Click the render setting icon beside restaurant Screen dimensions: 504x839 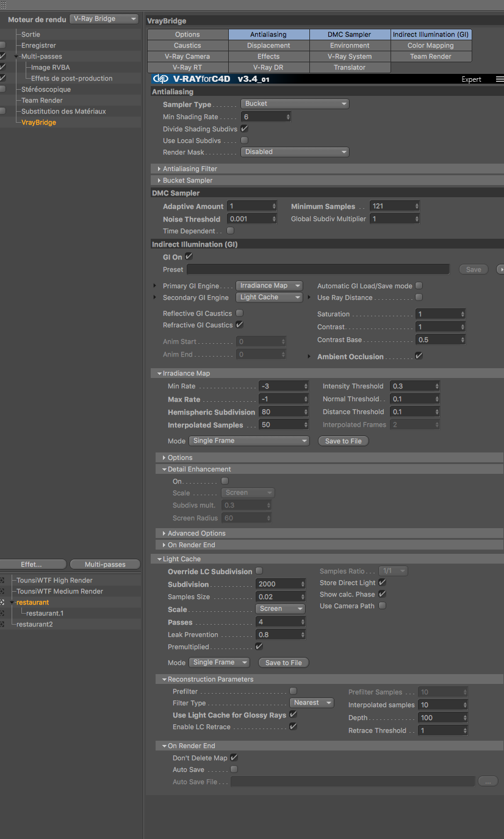pos(2,602)
